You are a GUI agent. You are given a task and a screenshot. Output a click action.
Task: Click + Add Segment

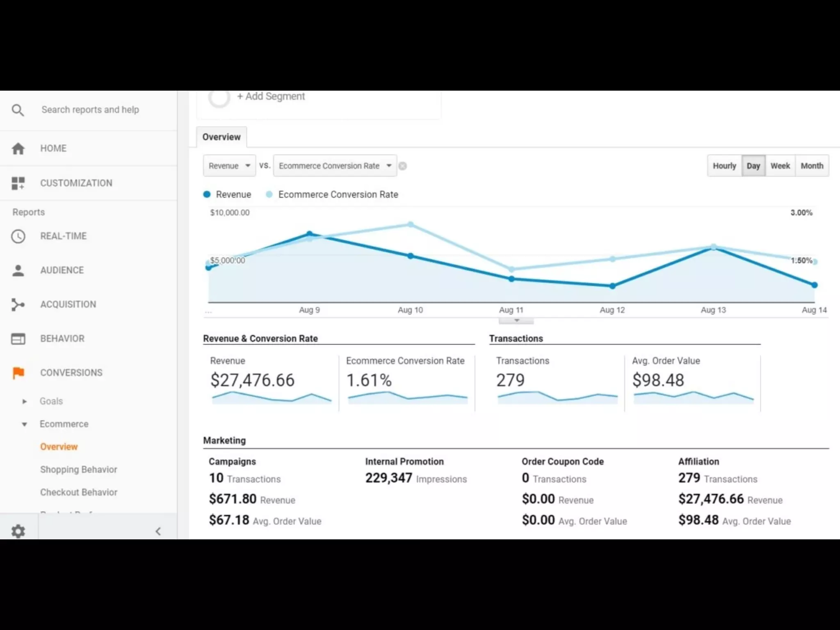tap(271, 96)
